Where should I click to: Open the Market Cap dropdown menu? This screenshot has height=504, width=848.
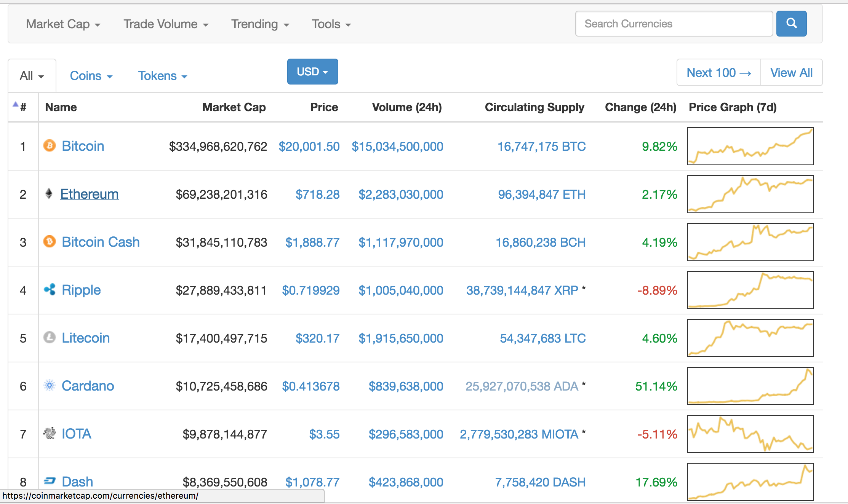[x=63, y=24]
